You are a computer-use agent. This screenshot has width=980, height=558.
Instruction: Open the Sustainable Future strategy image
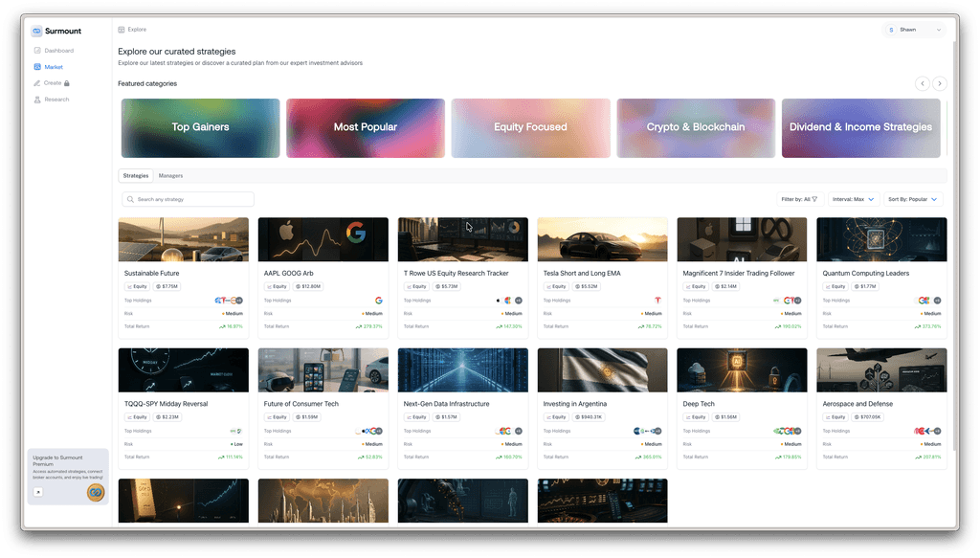[183, 239]
